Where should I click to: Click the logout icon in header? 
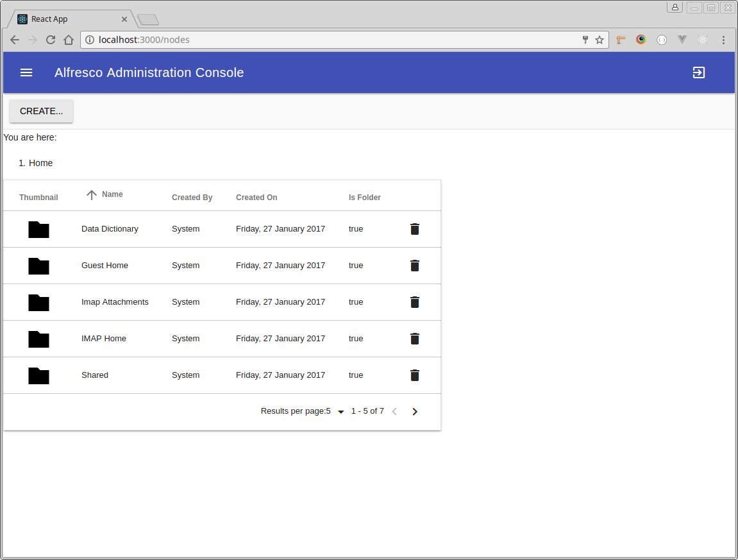(699, 72)
